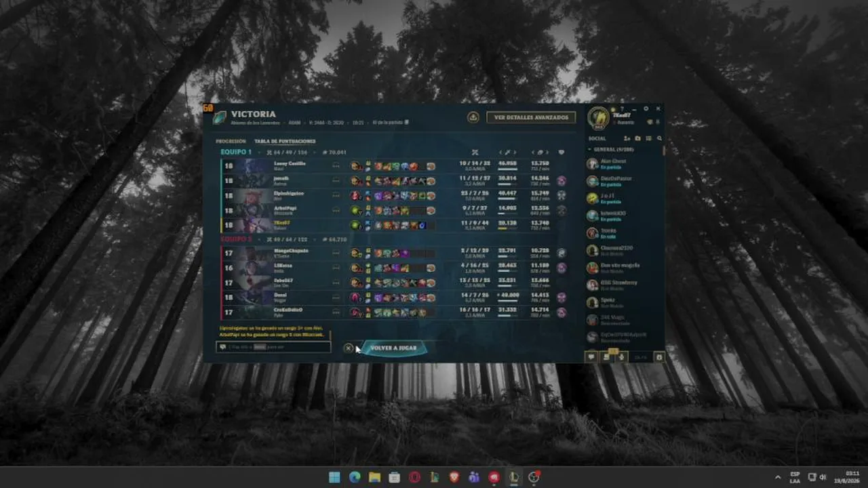This screenshot has height=488, width=868.
Task: Toggle the microphone icon at social bottom
Action: [x=620, y=357]
